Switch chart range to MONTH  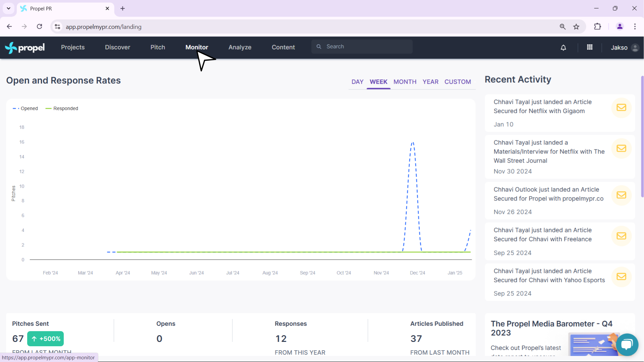[x=405, y=82]
